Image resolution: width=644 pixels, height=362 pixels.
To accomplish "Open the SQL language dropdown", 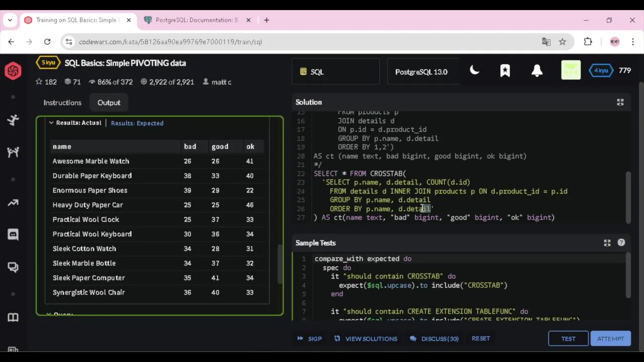I will point(336,72).
